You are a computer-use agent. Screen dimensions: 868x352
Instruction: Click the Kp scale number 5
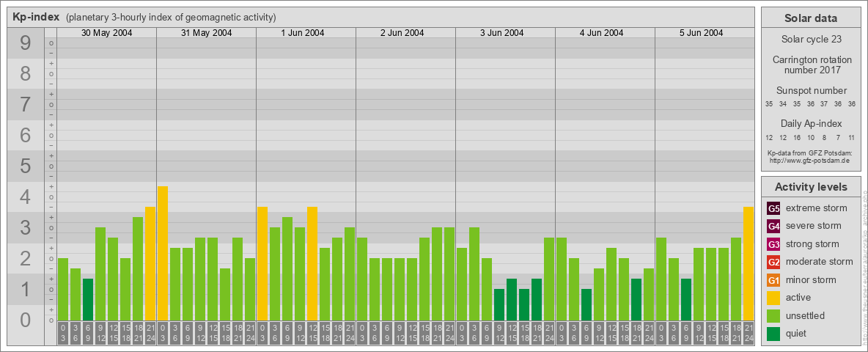pos(25,166)
